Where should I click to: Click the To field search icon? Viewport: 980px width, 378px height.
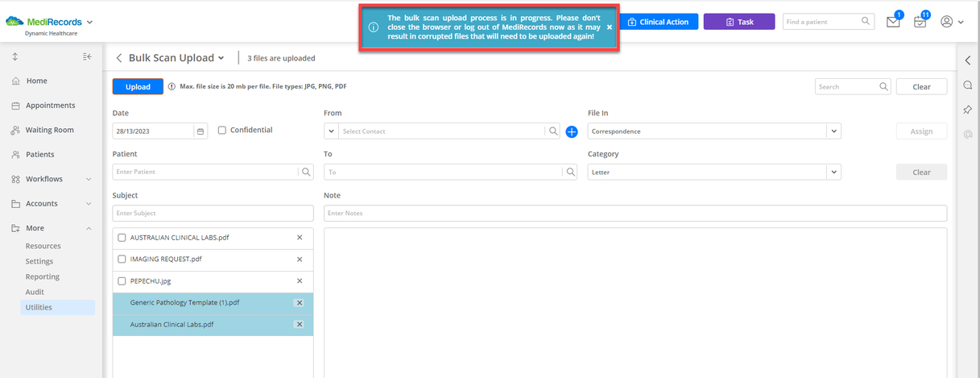click(571, 172)
